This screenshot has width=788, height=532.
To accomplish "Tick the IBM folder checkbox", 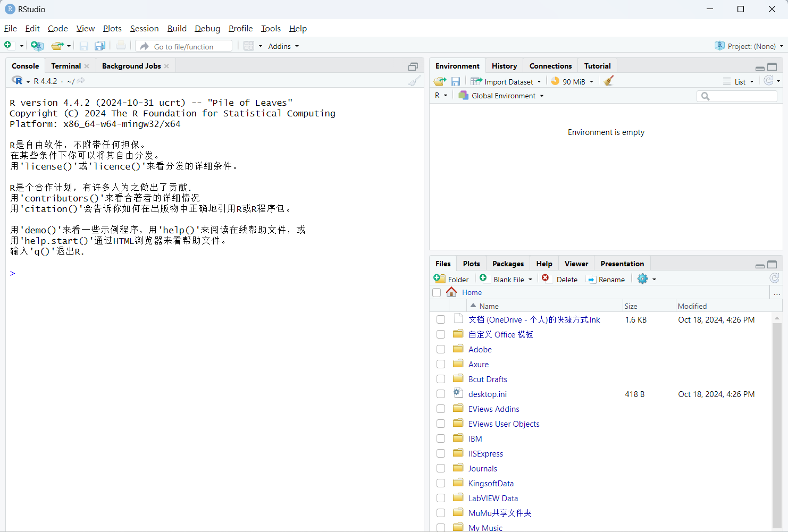I will 441,438.
